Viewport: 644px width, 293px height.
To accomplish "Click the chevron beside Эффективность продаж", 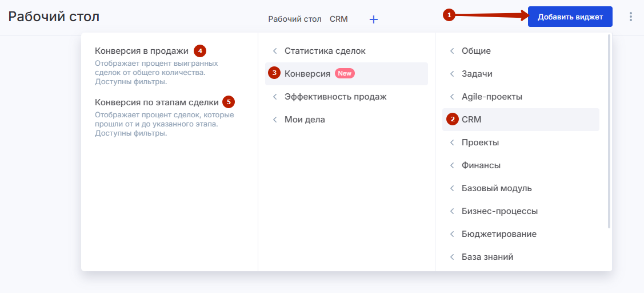I will pos(275,97).
